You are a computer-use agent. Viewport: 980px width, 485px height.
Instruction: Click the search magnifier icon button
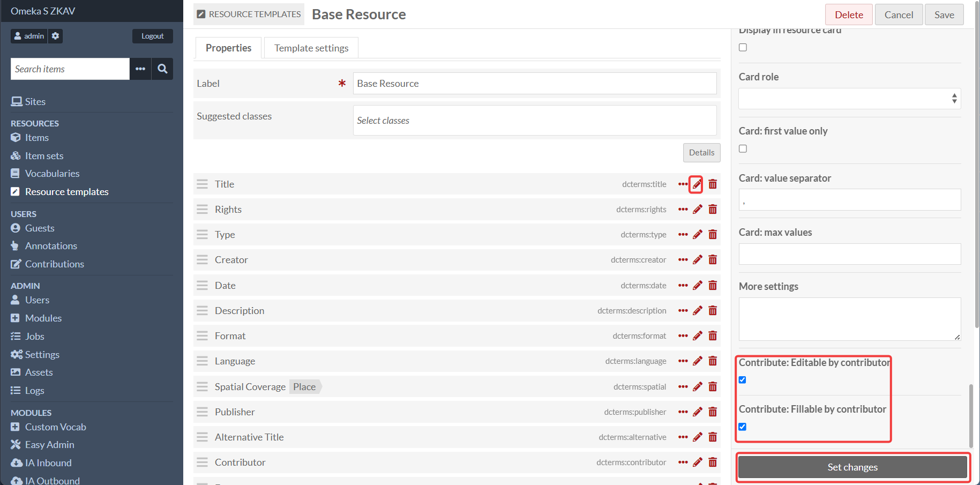[x=162, y=69]
